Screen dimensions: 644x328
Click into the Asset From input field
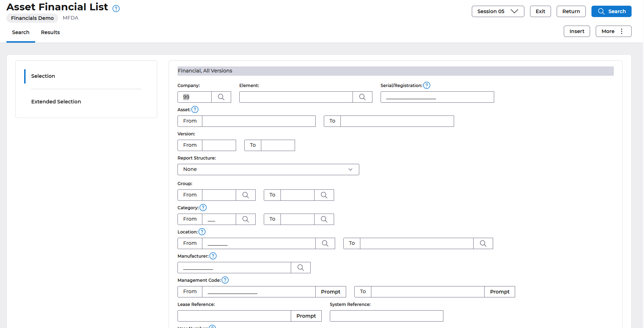pos(258,121)
